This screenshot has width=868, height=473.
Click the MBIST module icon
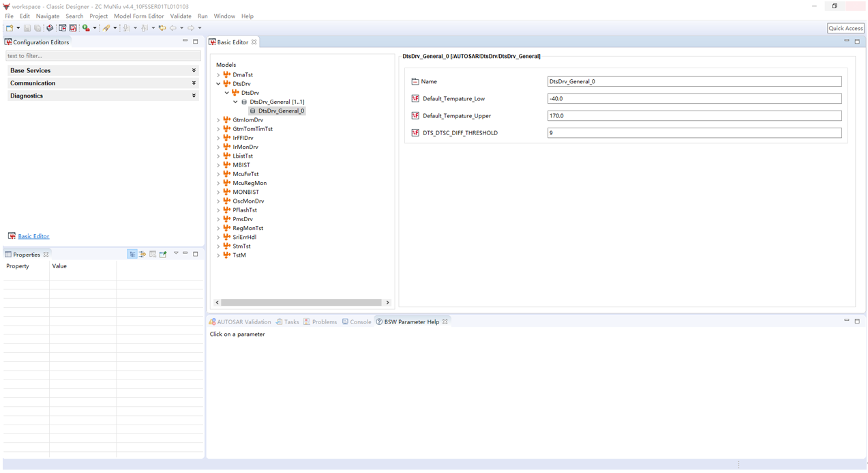(x=227, y=164)
